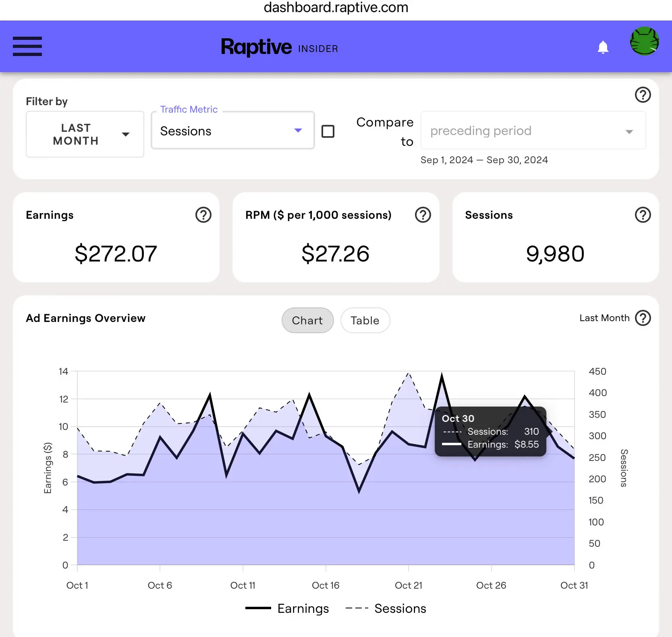The width and height of the screenshot is (672, 637).
Task: Open the green cat profile avatar
Action: pos(644,41)
